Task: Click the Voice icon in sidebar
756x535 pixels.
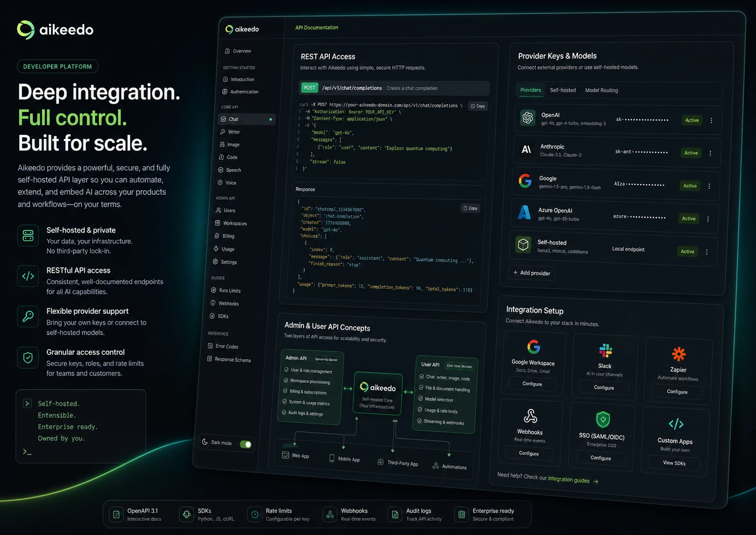Action: [220, 183]
